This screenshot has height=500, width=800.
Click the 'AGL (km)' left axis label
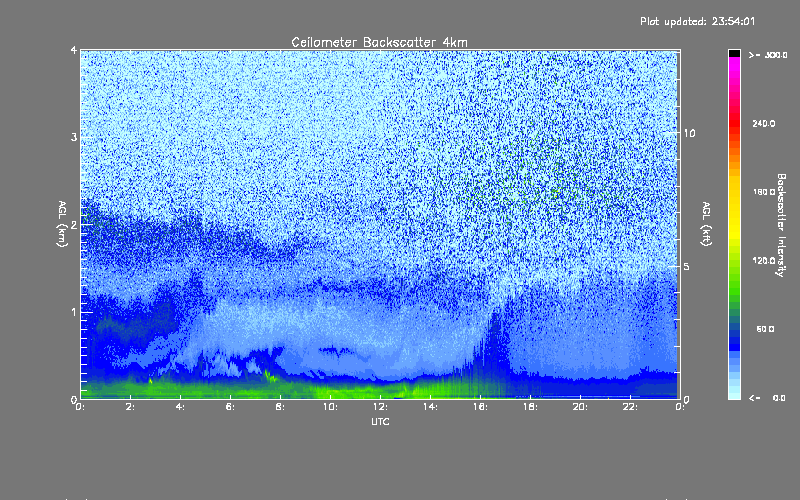(x=62, y=224)
